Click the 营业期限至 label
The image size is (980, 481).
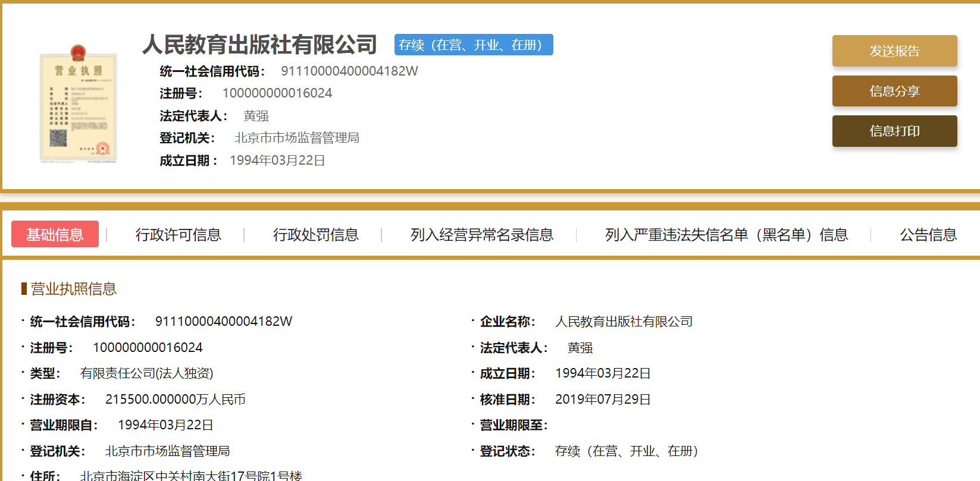point(514,425)
